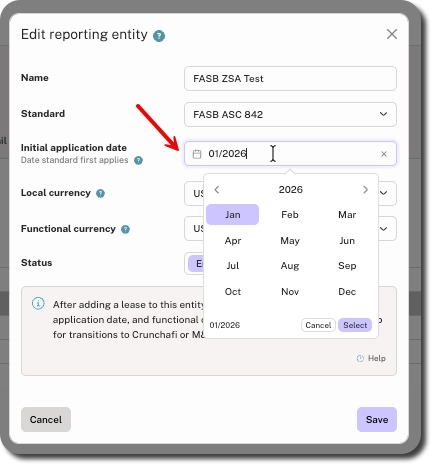Click the calendar icon in date field

(197, 154)
